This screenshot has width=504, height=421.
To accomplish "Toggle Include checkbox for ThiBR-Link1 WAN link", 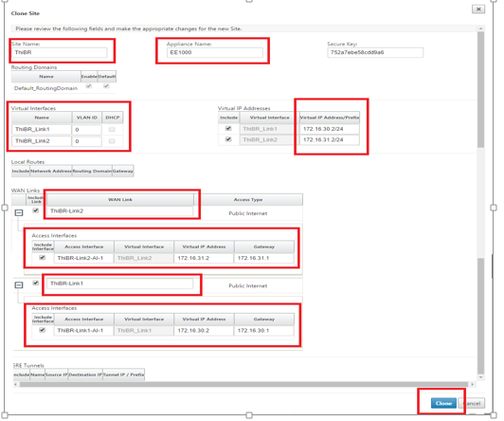I will (36, 283).
